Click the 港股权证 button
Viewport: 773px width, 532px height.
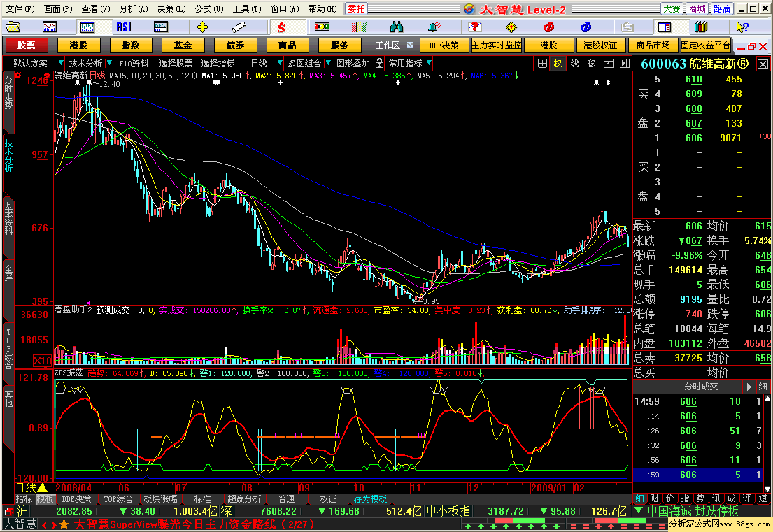(x=600, y=45)
